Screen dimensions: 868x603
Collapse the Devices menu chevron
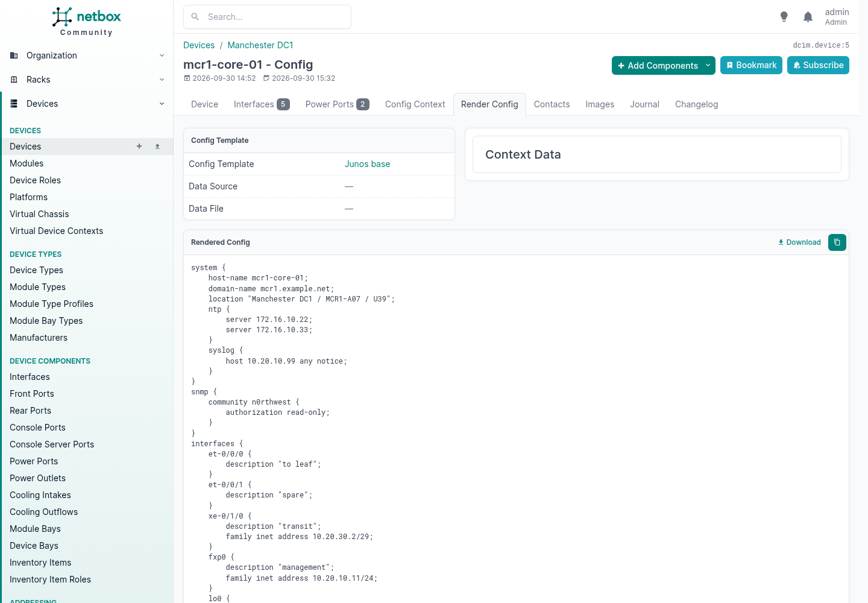click(162, 104)
